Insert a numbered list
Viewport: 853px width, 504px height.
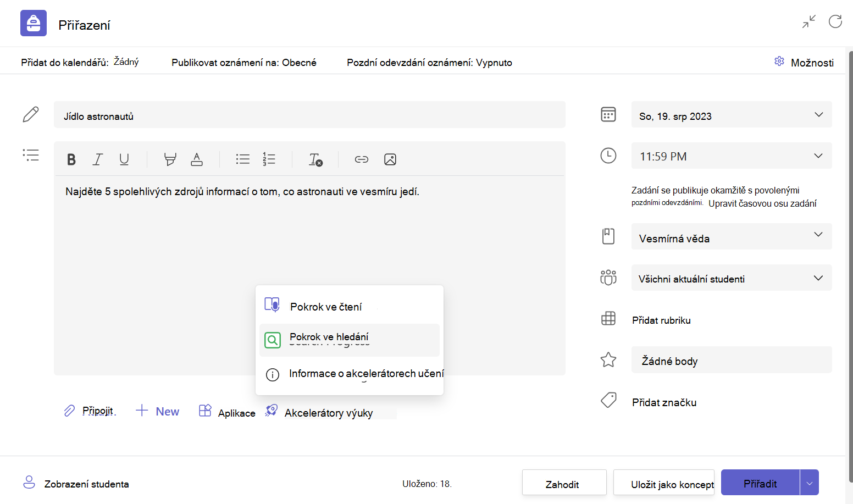coord(269,159)
